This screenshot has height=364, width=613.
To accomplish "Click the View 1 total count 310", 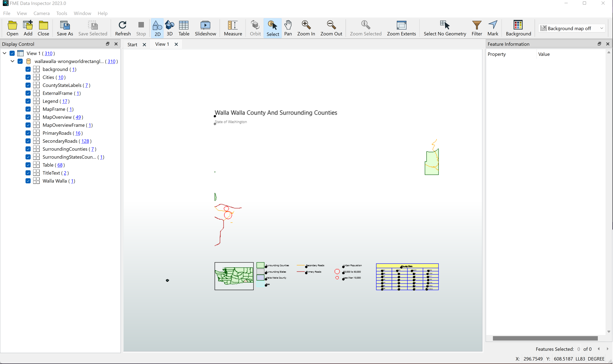I will pos(48,53).
